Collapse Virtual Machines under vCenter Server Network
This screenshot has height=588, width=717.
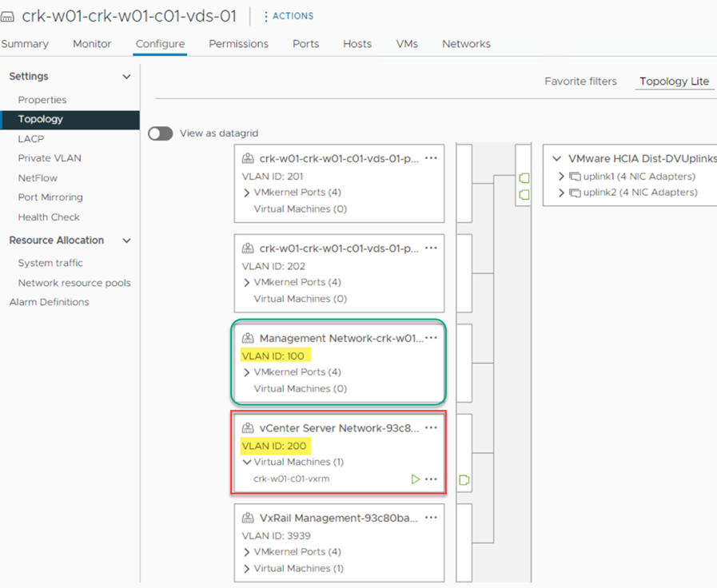tap(247, 463)
